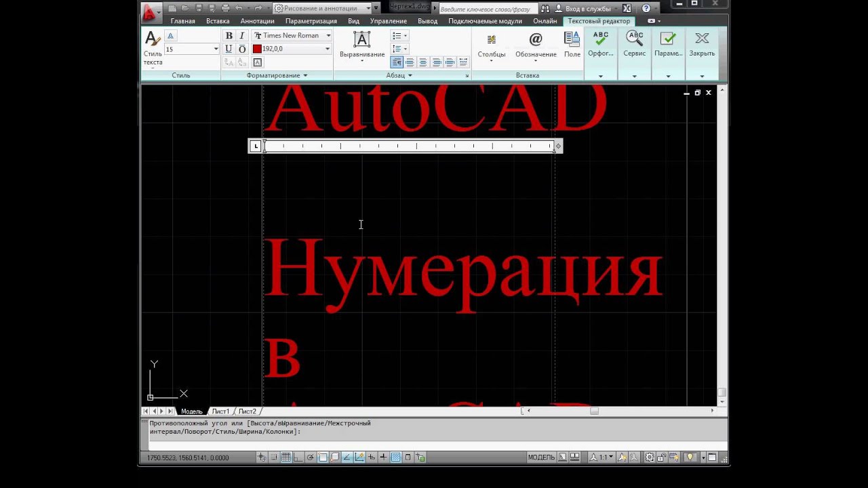Toggle Underline formatting
The image size is (868, 488).
pyautogui.click(x=229, y=49)
